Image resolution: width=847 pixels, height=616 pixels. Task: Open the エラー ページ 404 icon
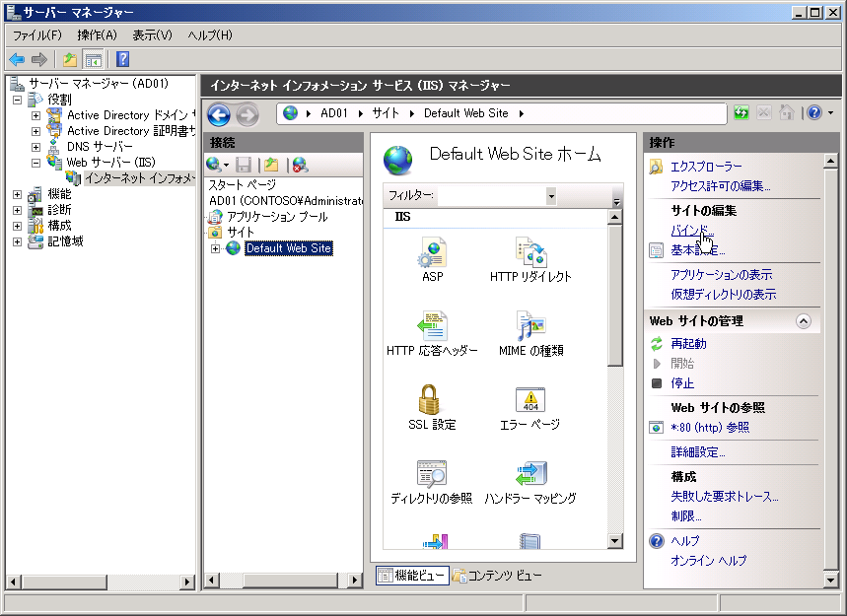click(x=530, y=400)
